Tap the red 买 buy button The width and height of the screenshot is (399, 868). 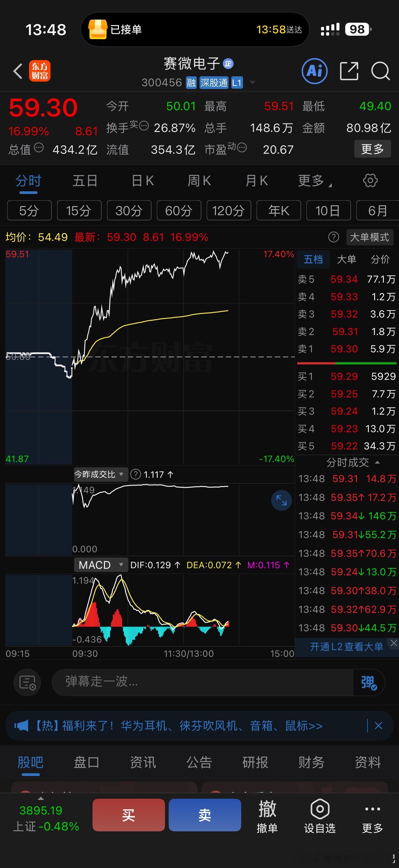[x=128, y=815]
